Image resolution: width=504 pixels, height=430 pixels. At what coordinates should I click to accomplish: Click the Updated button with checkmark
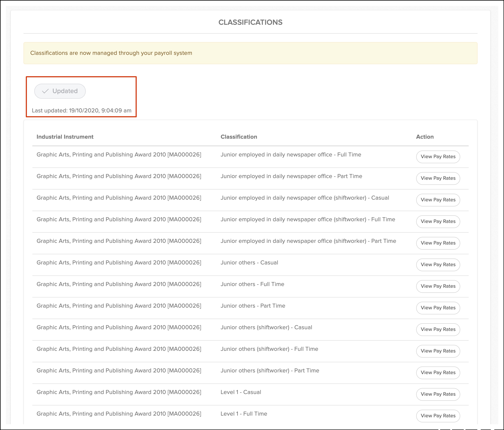pos(60,91)
